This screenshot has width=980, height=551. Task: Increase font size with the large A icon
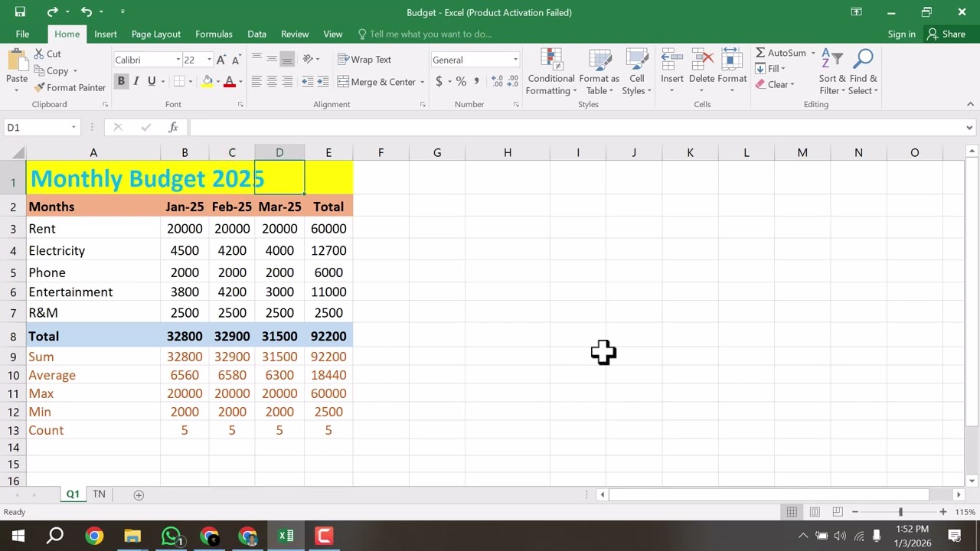pos(221,60)
